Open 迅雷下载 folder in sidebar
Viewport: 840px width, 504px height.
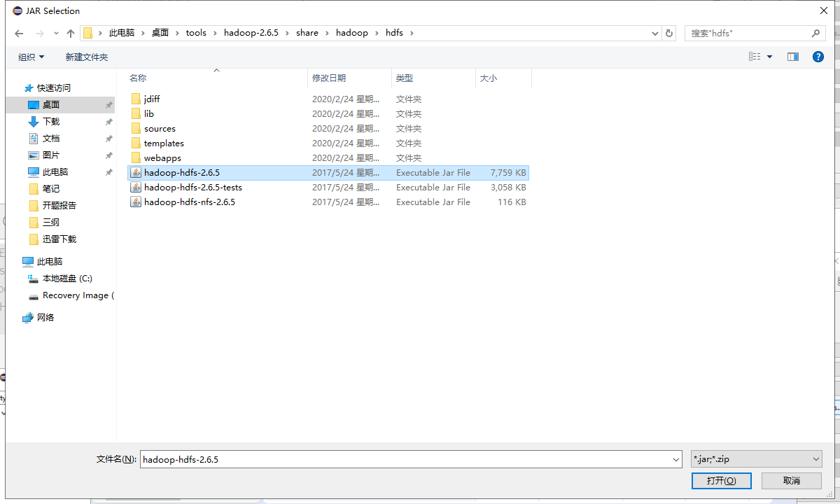click(59, 239)
